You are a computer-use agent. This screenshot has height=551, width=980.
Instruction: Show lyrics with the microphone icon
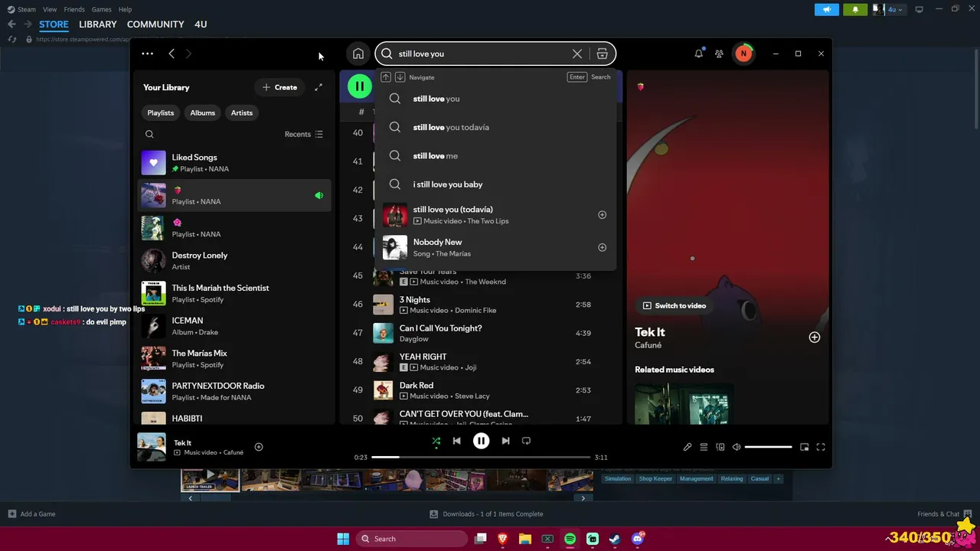click(688, 447)
